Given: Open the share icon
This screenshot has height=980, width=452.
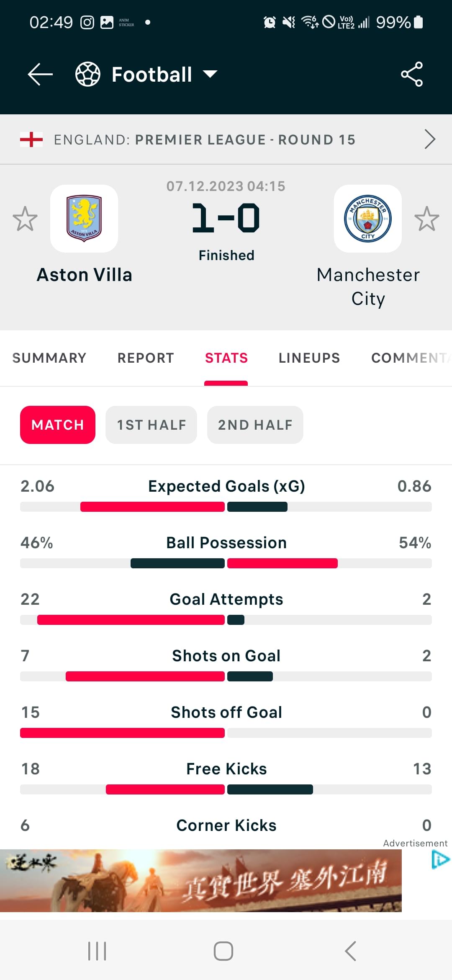Looking at the screenshot, I should pyautogui.click(x=412, y=74).
